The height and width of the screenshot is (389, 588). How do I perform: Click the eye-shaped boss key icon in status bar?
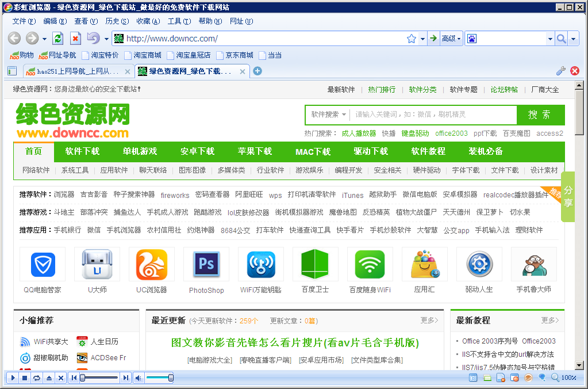pos(528,377)
